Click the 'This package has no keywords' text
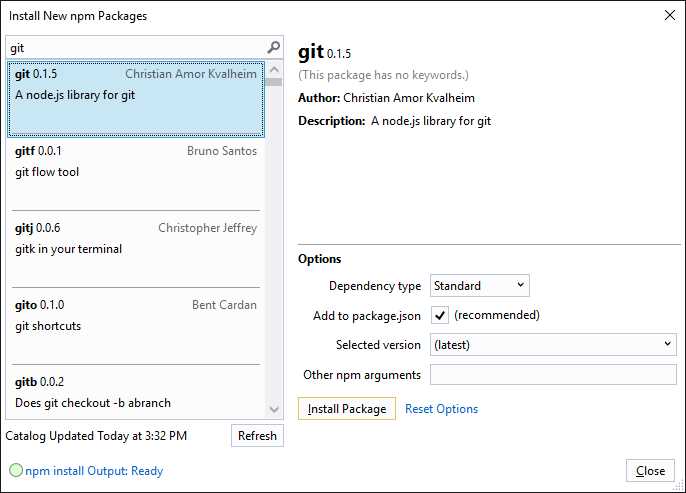This screenshot has width=686, height=493. [x=383, y=75]
